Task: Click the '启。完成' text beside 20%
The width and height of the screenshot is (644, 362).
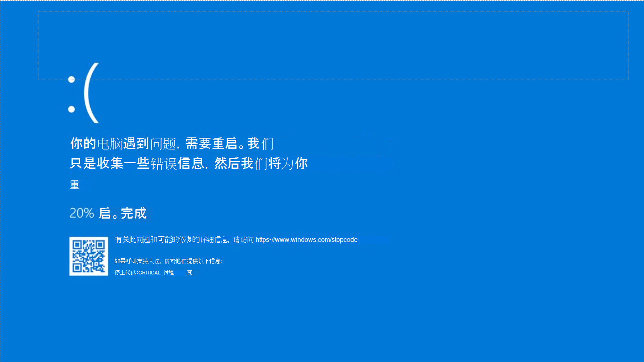Action: [x=123, y=213]
